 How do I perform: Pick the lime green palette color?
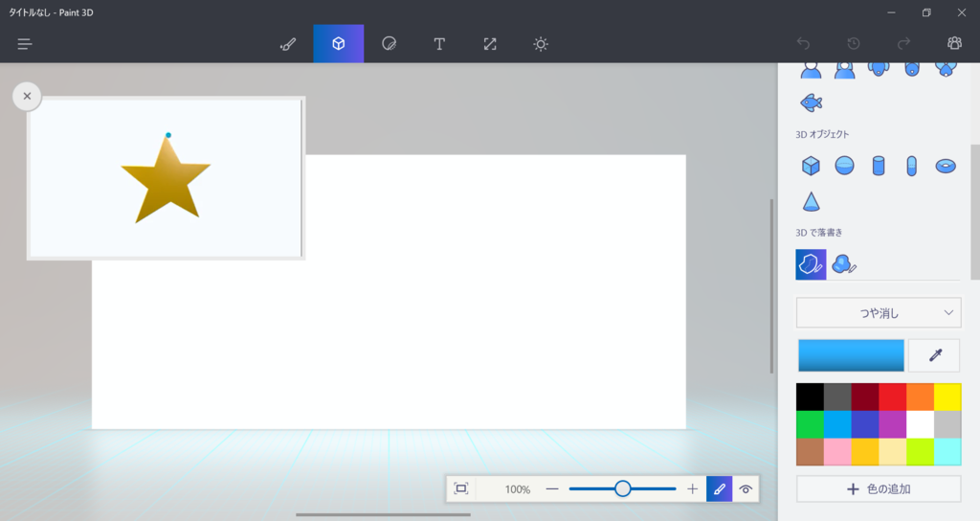click(x=920, y=452)
